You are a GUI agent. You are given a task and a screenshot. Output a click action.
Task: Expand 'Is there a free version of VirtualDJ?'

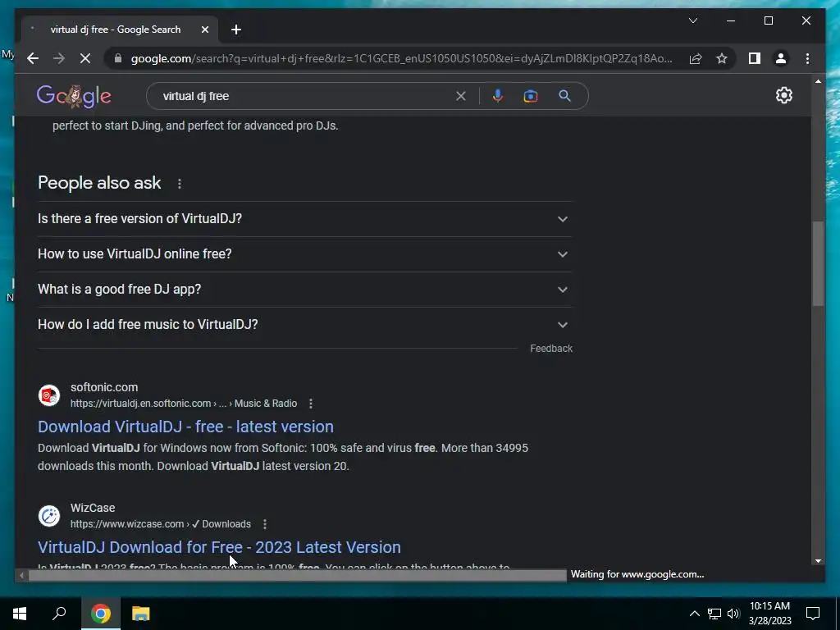pos(304,218)
